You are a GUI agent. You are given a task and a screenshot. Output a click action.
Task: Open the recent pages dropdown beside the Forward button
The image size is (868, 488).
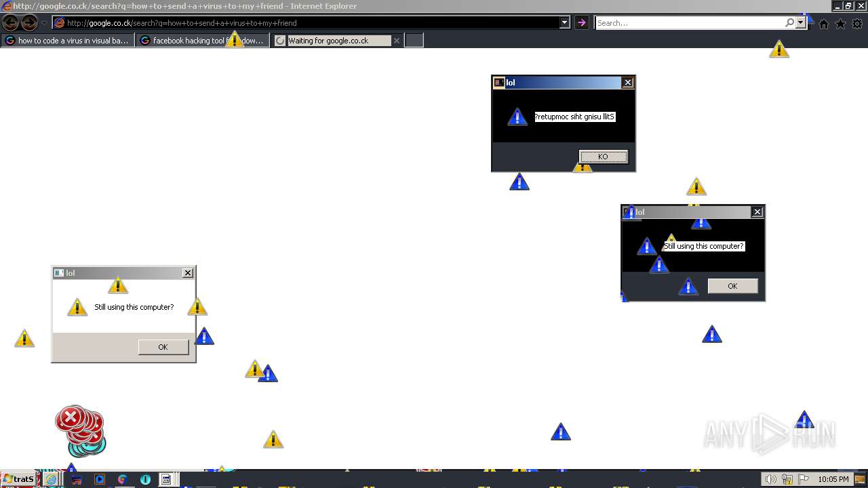(44, 23)
